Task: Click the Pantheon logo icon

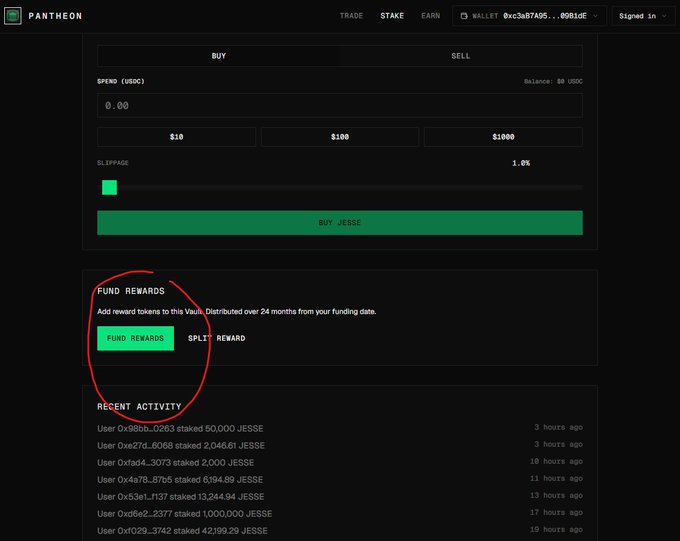Action: click(13, 16)
